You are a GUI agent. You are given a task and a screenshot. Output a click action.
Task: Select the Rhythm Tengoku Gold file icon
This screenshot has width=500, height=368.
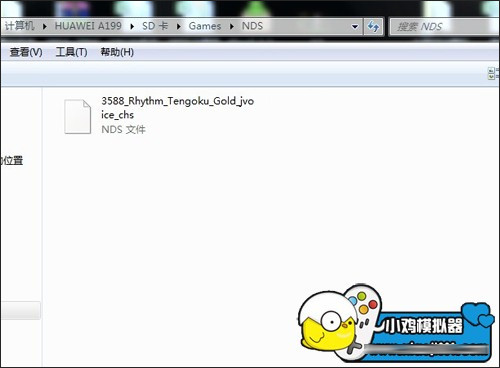click(x=77, y=116)
